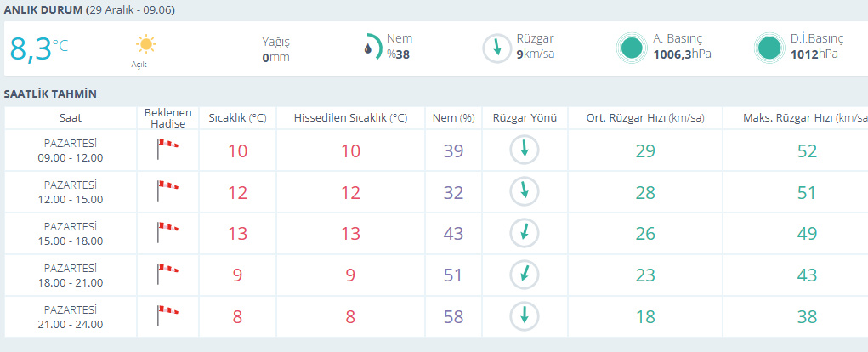Click wind direction arrow for 12.00 - 15.00
This screenshot has width=868, height=352.
tap(525, 191)
